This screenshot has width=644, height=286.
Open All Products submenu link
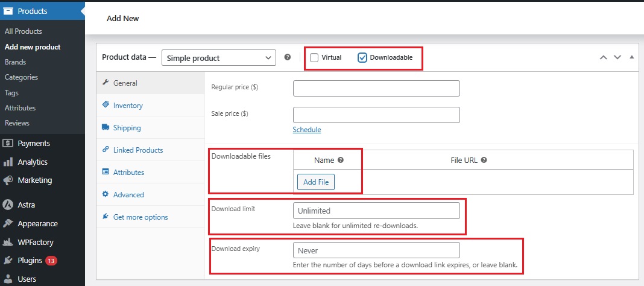point(24,31)
